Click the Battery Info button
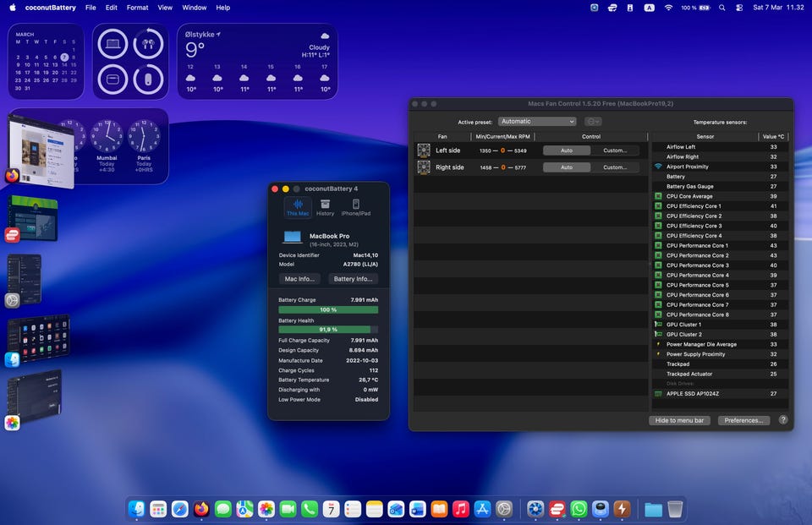The image size is (812, 525). point(353,278)
